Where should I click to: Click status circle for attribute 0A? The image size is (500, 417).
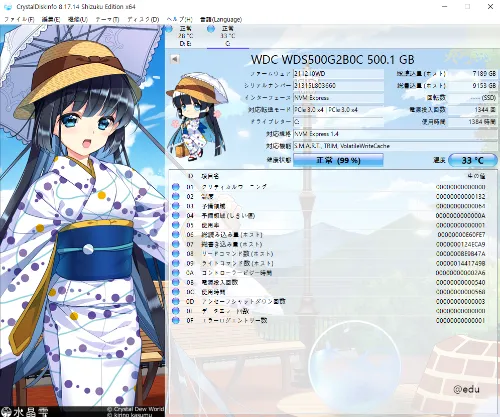point(176,273)
